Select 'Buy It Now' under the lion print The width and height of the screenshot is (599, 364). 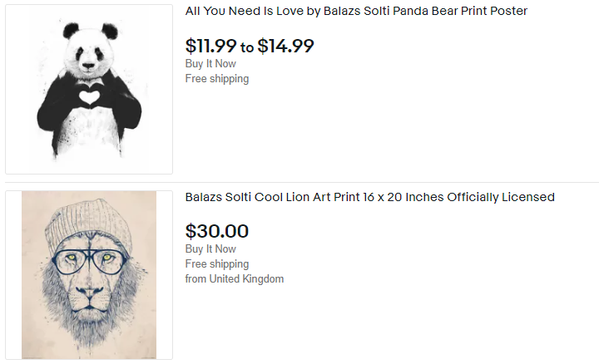210,248
